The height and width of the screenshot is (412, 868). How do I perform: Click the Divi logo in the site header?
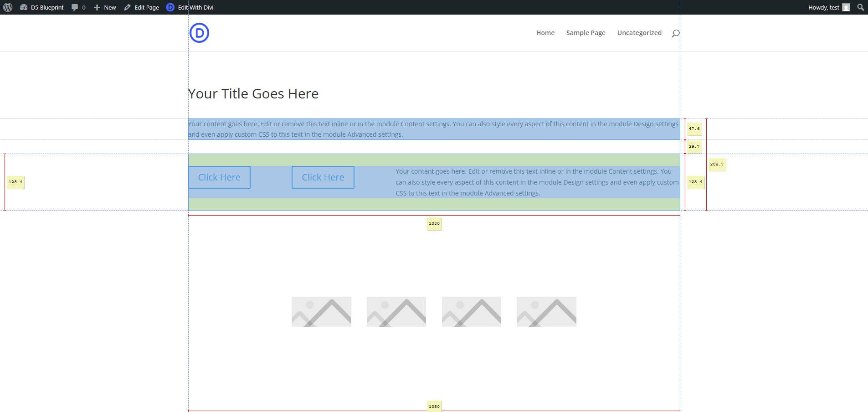(200, 32)
